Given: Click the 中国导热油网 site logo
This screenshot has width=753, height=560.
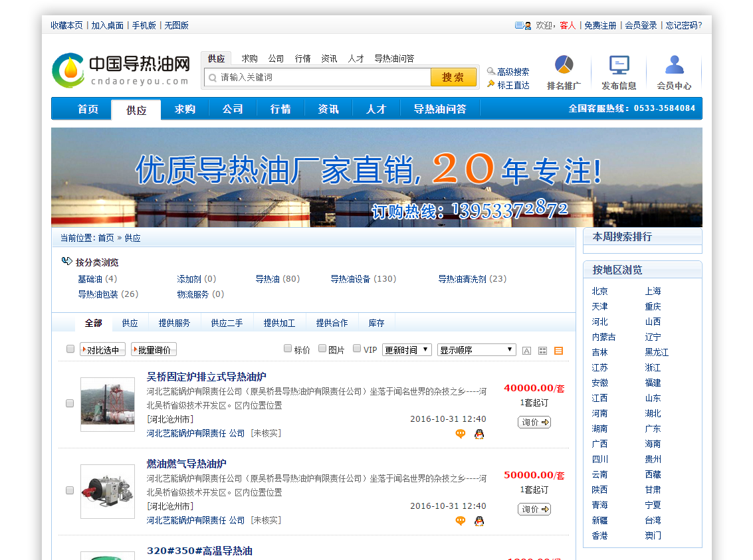Looking at the screenshot, I should click(x=121, y=70).
